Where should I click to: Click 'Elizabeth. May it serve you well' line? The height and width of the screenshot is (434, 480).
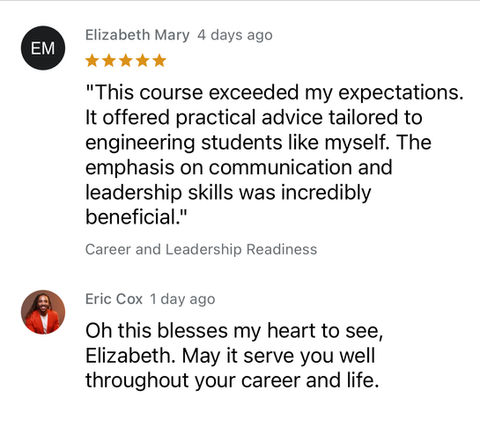coord(230,356)
